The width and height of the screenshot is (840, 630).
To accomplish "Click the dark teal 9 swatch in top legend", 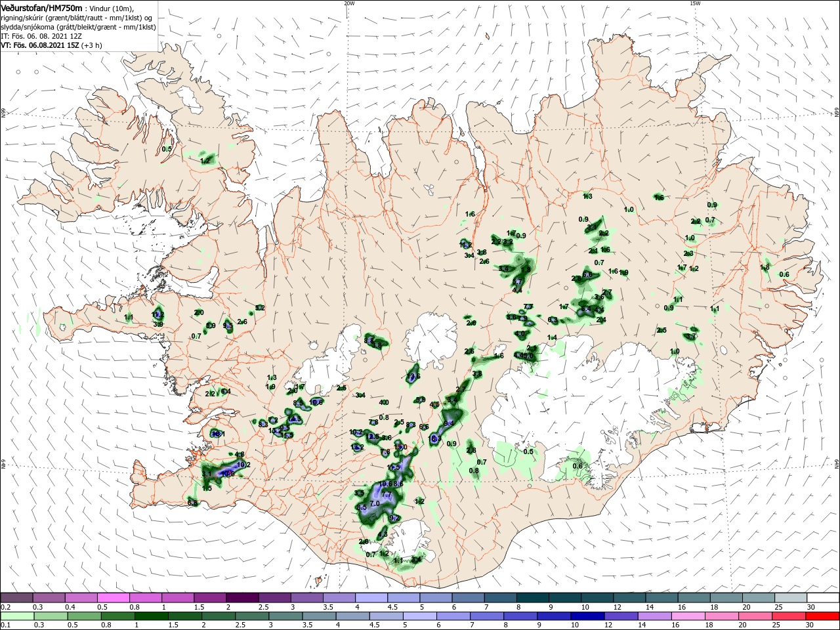I will pos(565,598).
